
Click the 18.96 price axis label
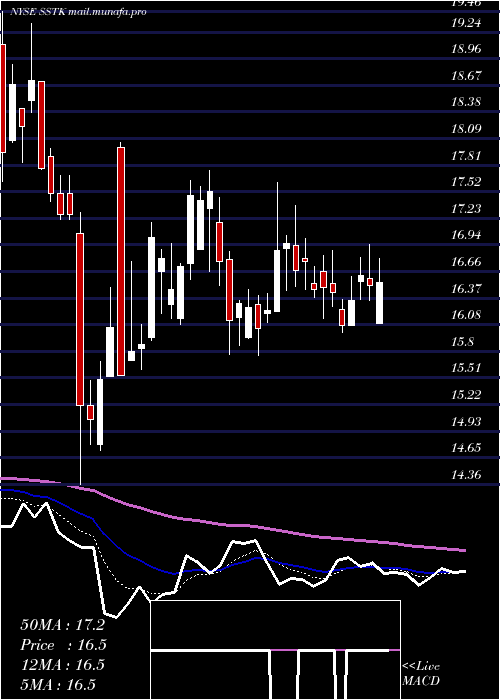coord(467,48)
